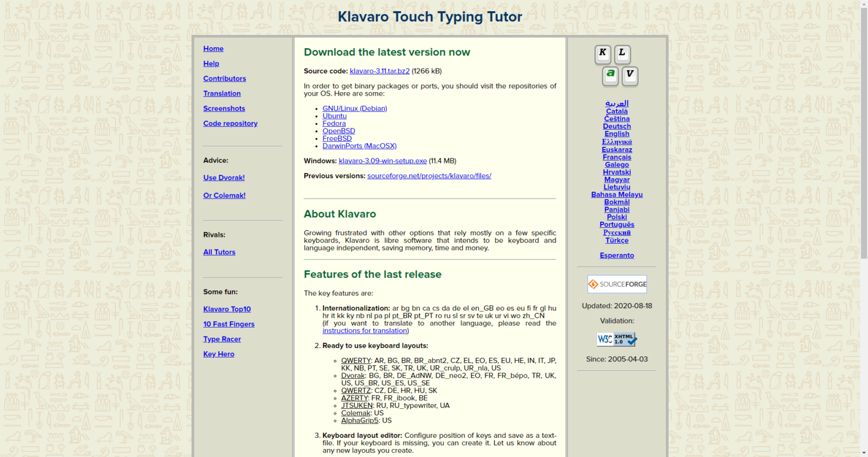Screen dimensions: 868x457
Task: Click the L keyboard key icon
Action: 622,54
